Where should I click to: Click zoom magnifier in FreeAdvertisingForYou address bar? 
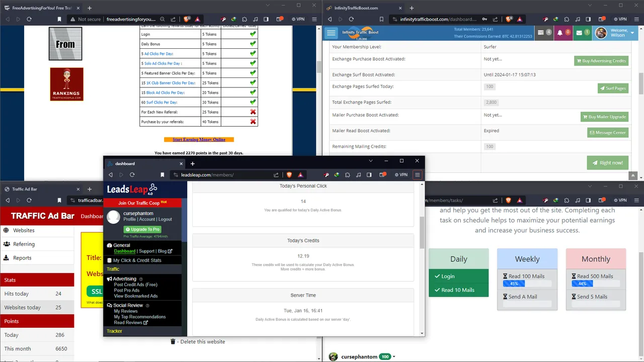(162, 19)
